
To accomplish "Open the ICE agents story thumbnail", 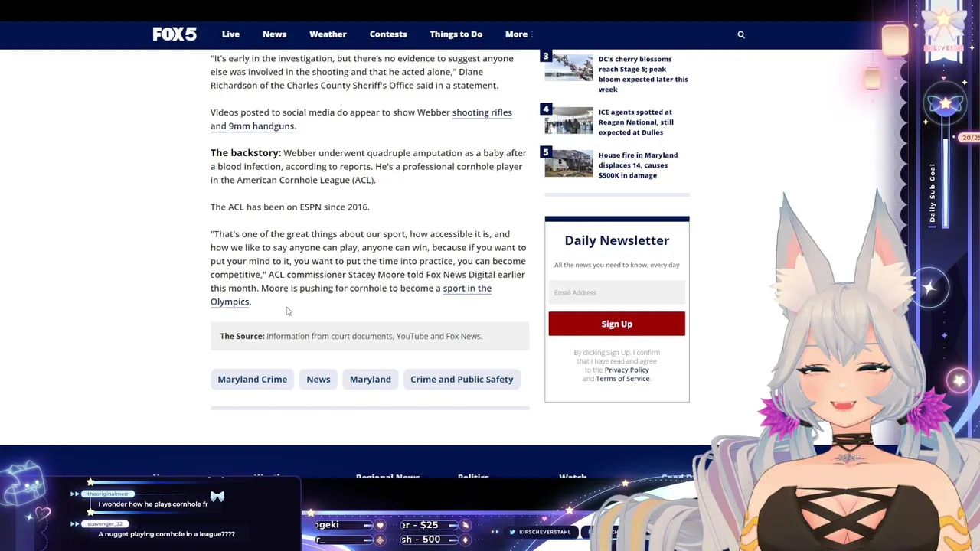I will (x=569, y=119).
